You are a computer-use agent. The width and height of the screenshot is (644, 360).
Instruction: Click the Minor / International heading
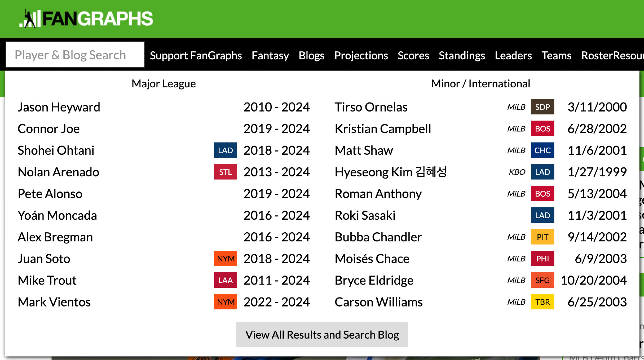(x=480, y=84)
